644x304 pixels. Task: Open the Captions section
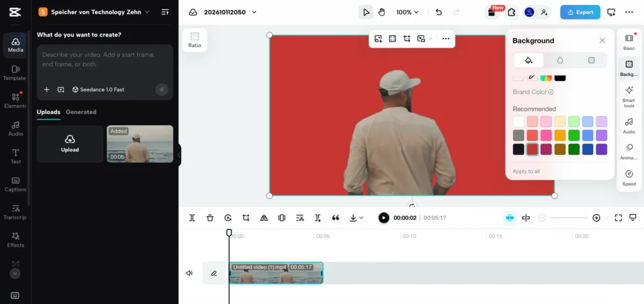click(x=15, y=184)
